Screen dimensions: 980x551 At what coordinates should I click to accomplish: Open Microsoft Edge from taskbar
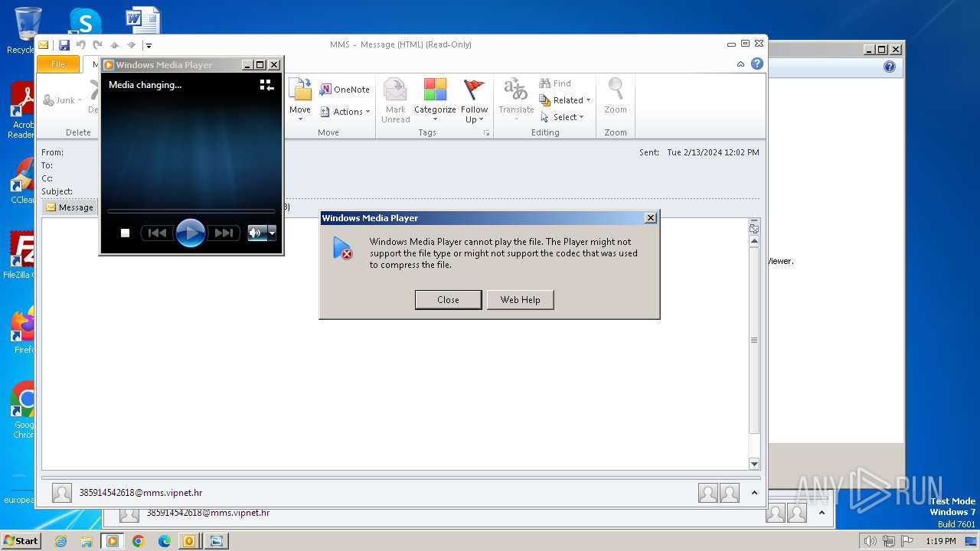coord(164,541)
